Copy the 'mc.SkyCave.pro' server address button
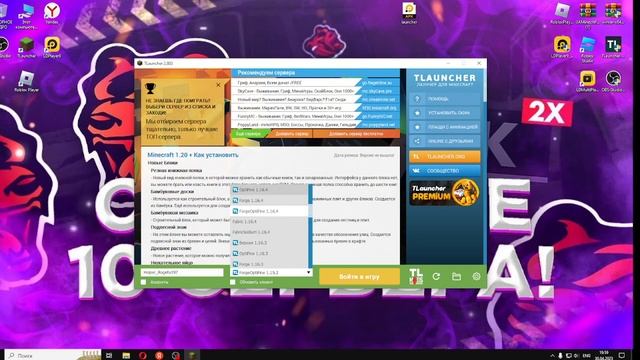 (378, 91)
